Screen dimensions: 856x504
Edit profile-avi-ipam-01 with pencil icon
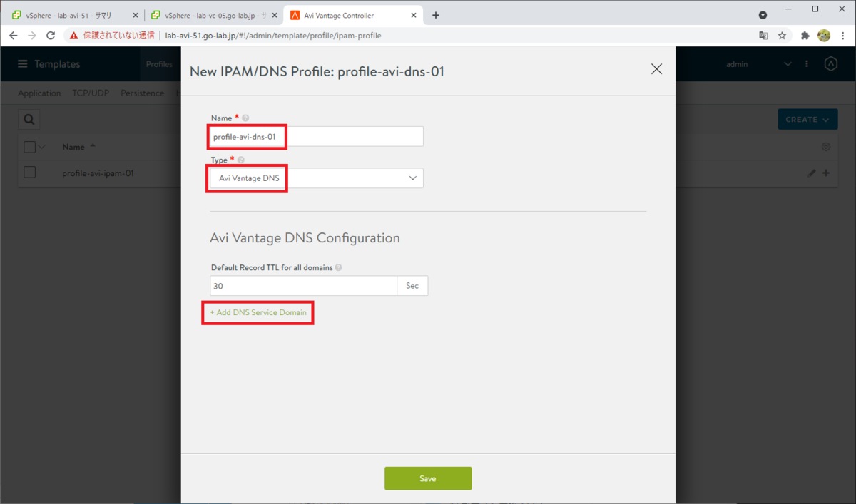coord(812,173)
